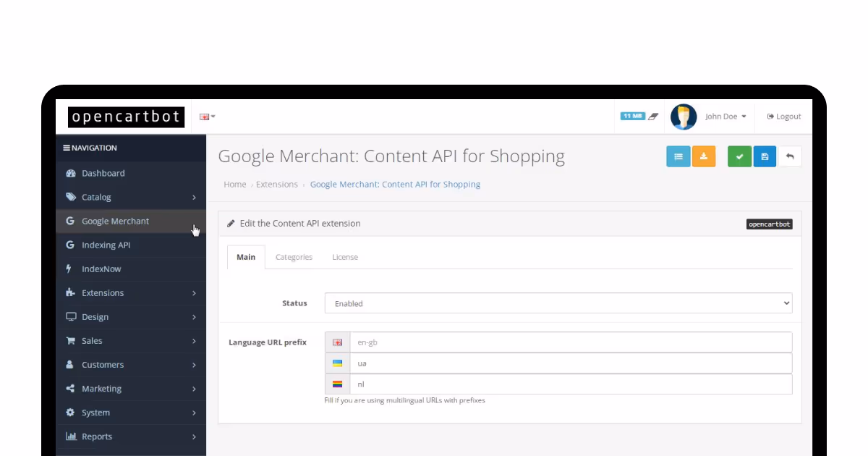This screenshot has height=456, width=868.
Task: Switch to the Main tab
Action: (x=246, y=257)
